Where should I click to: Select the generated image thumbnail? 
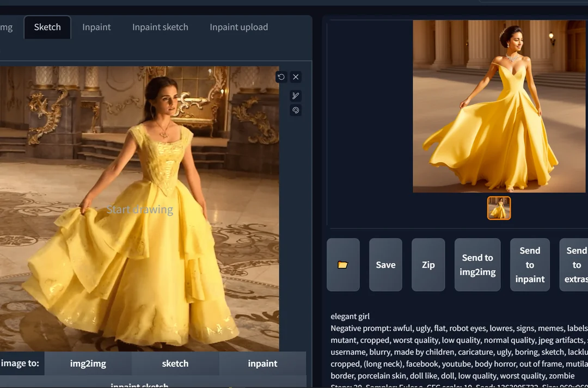click(499, 208)
